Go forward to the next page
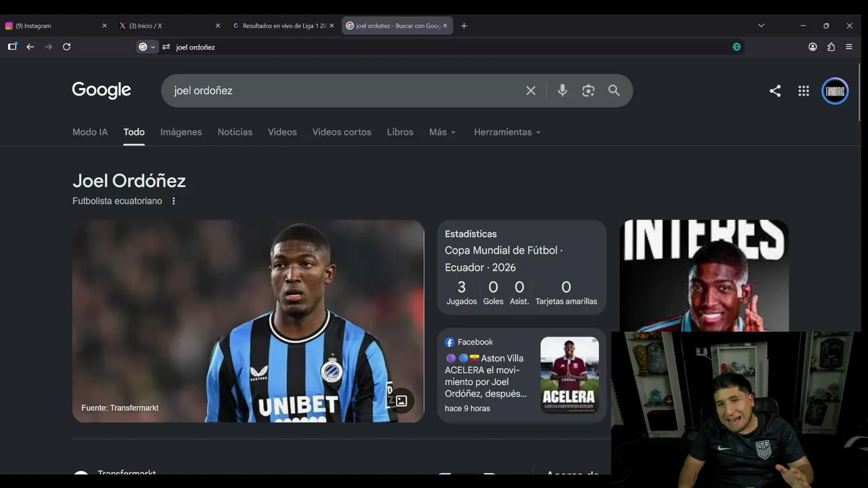Viewport: 868px width, 488px height. tap(48, 47)
